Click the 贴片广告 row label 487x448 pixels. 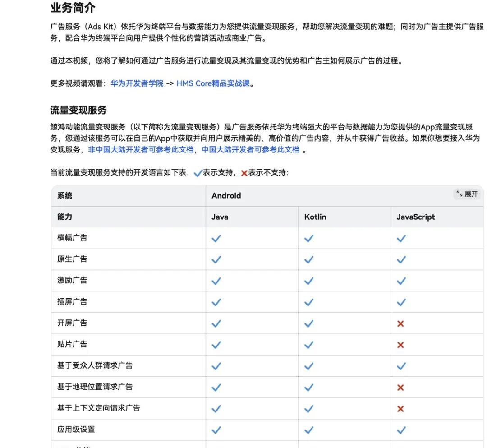pos(72,344)
